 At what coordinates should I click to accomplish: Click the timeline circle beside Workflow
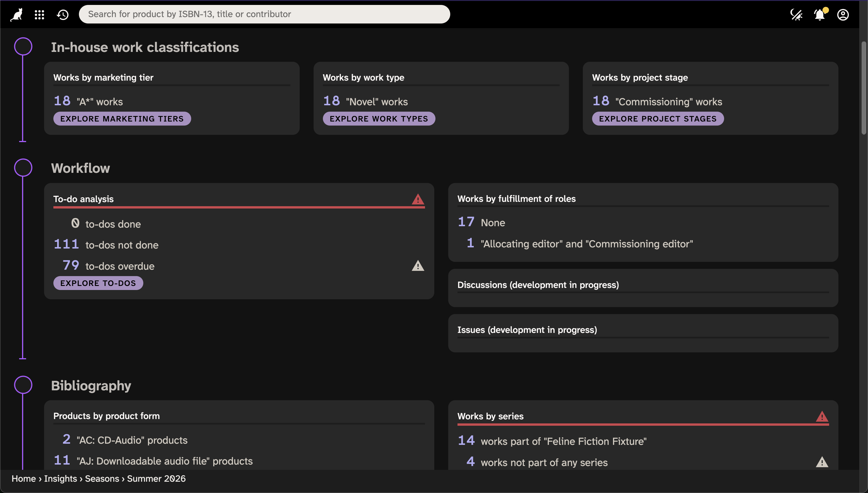pyautogui.click(x=23, y=167)
